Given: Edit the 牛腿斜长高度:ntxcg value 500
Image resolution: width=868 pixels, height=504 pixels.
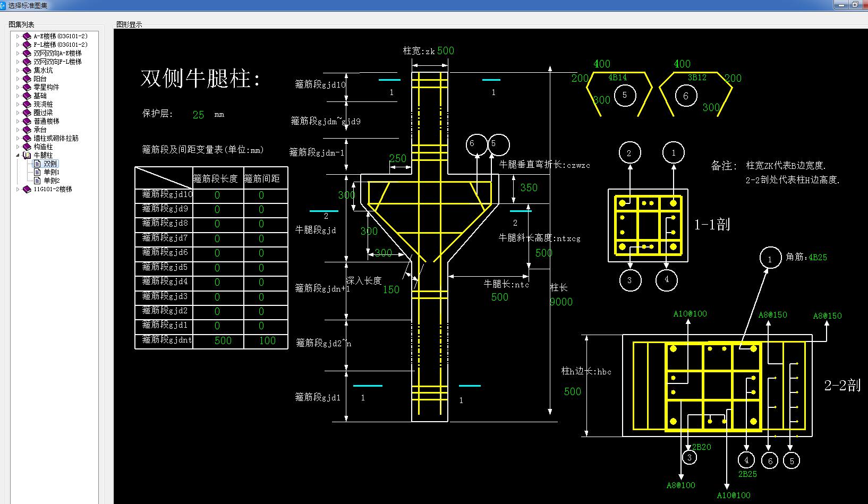Looking at the screenshot, I should pyautogui.click(x=543, y=253).
